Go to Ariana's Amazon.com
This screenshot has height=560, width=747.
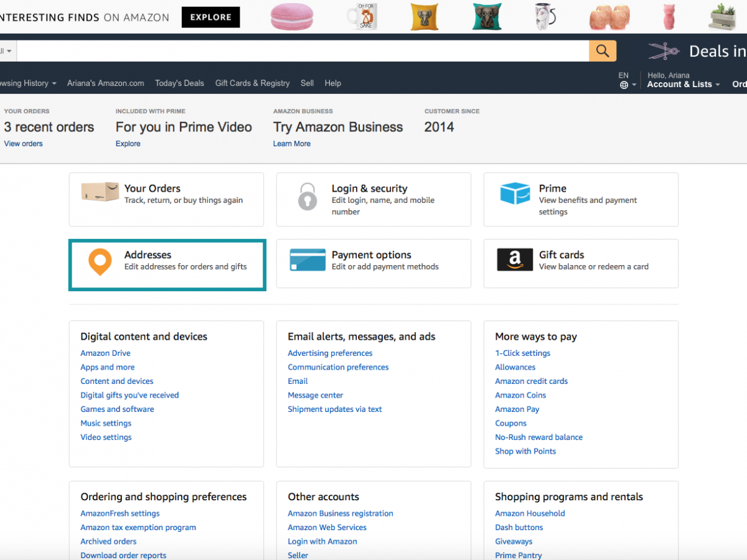click(x=106, y=83)
